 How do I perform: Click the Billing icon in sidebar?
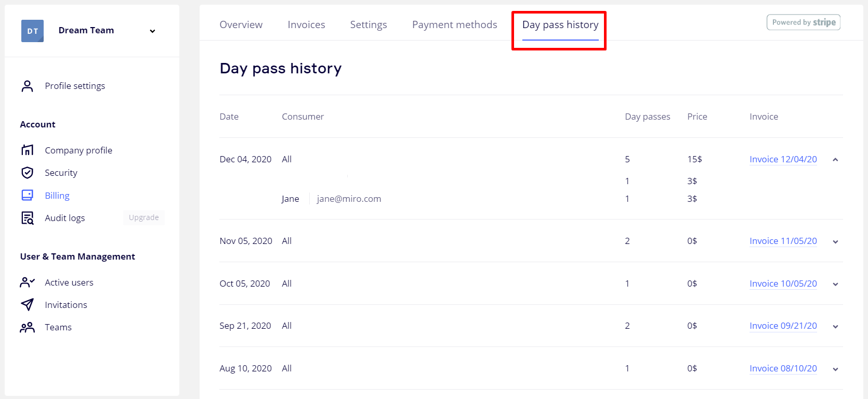click(x=27, y=196)
